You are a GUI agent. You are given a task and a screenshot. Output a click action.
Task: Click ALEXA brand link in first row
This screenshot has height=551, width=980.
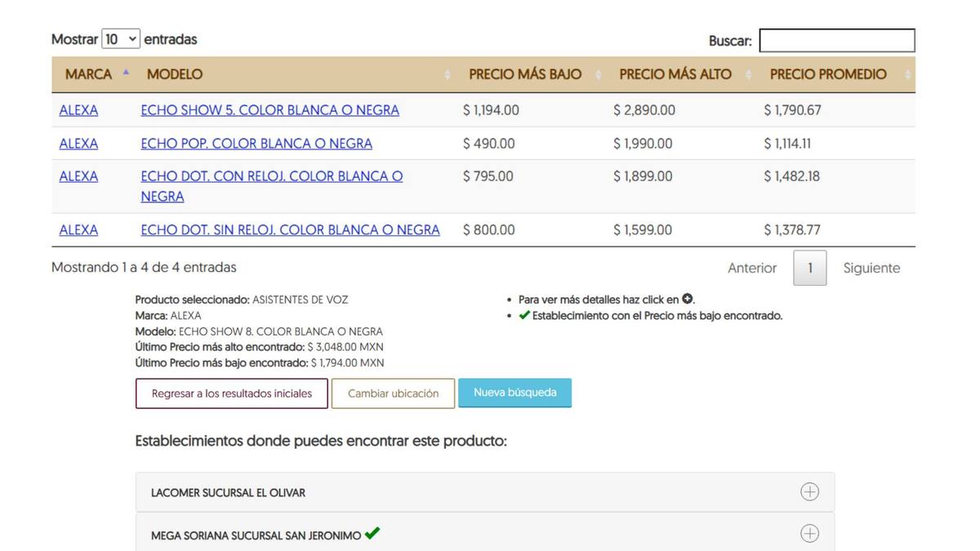[x=78, y=110]
